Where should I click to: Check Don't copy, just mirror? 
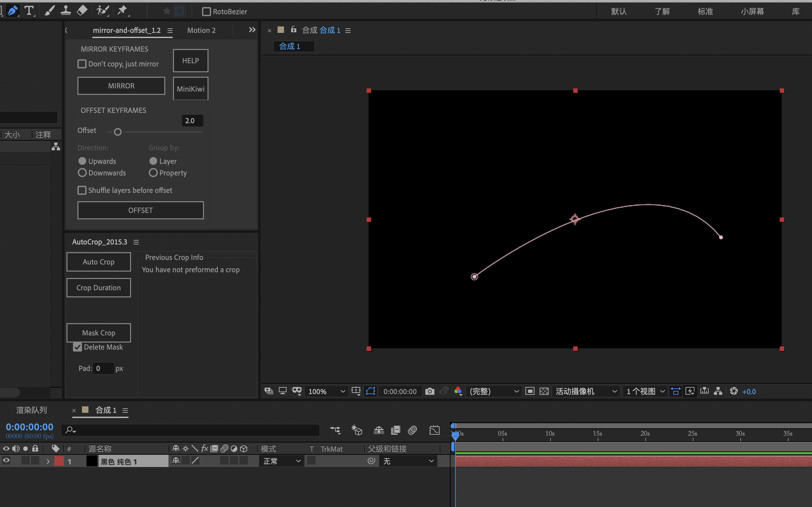82,64
